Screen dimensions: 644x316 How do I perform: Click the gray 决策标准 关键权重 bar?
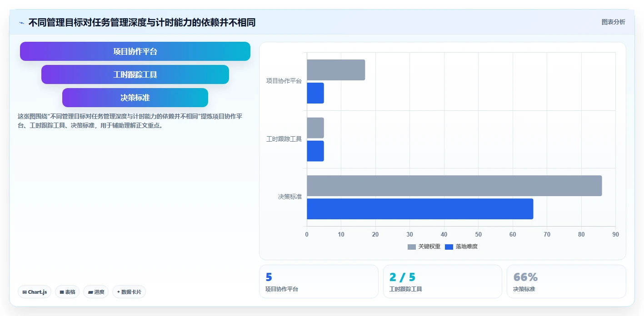click(454, 186)
